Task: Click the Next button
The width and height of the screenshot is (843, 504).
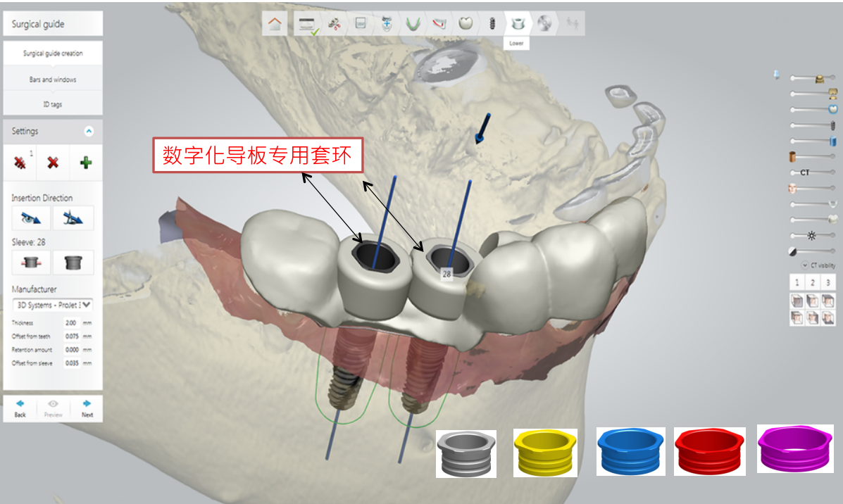Action: pyautogui.click(x=87, y=408)
